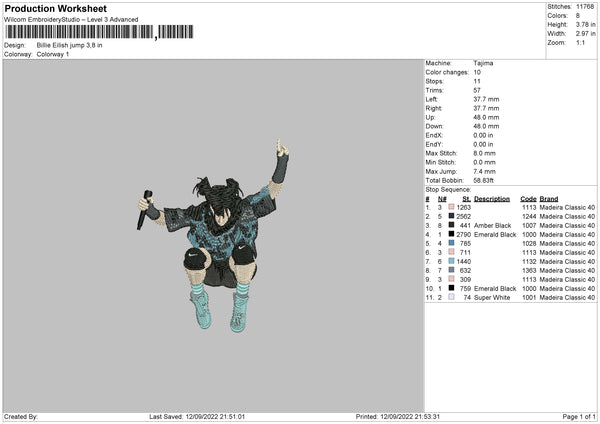
Task: Click thread code 1363 in the stop list
Action: [x=529, y=270]
